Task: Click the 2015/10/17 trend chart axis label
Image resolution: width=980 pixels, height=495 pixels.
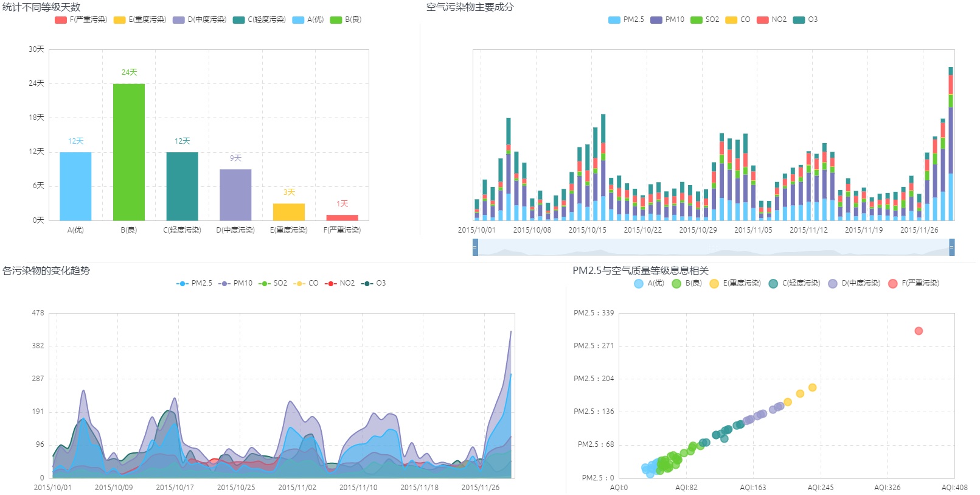Action: click(x=175, y=488)
